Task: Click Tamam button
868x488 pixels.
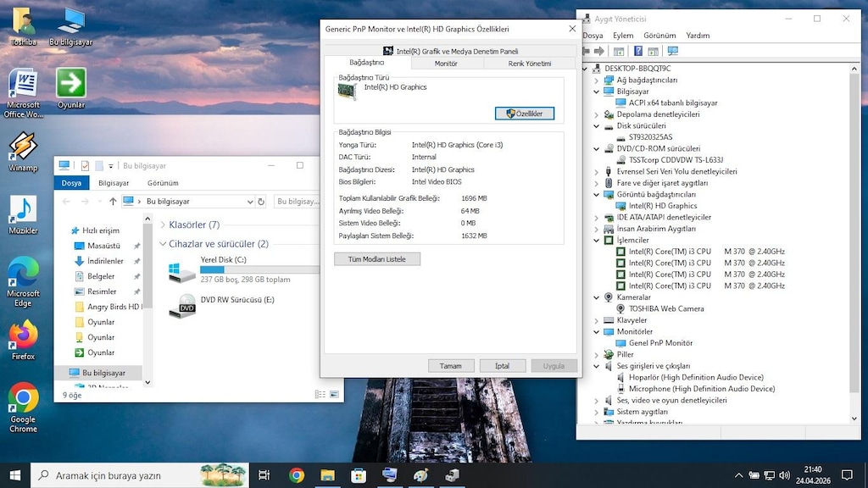Action: (451, 366)
